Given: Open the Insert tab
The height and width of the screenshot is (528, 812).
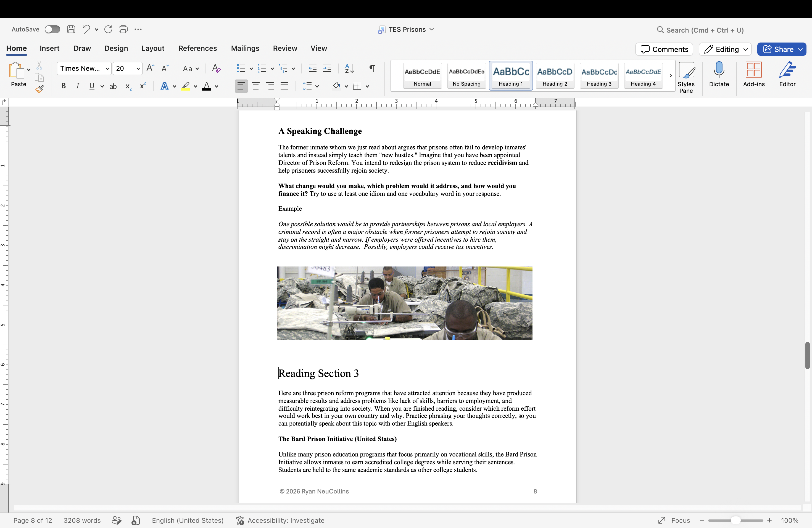Looking at the screenshot, I should pyautogui.click(x=49, y=48).
